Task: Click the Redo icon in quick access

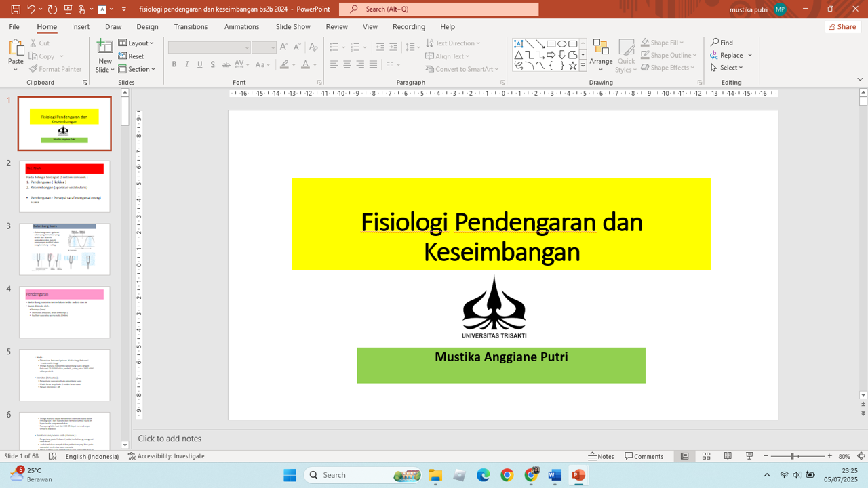Action: (x=53, y=9)
